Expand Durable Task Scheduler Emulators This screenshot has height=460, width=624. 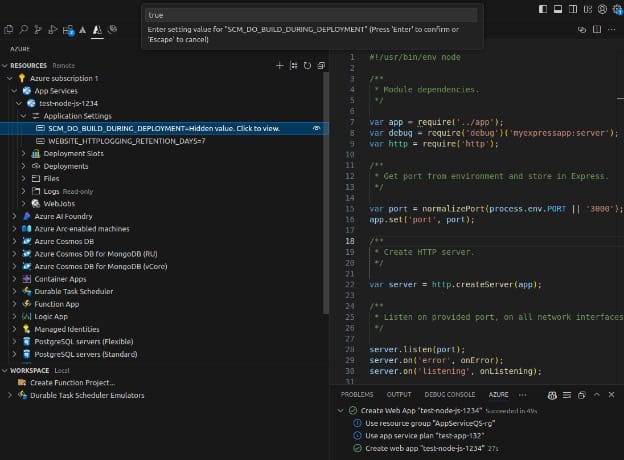[x=10, y=396]
